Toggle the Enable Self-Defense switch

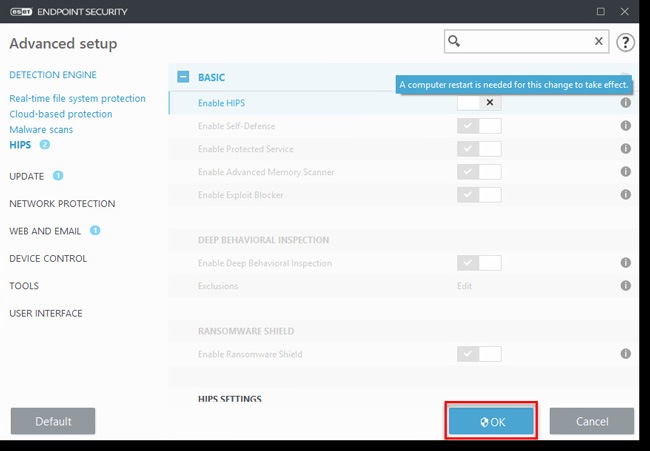click(479, 126)
